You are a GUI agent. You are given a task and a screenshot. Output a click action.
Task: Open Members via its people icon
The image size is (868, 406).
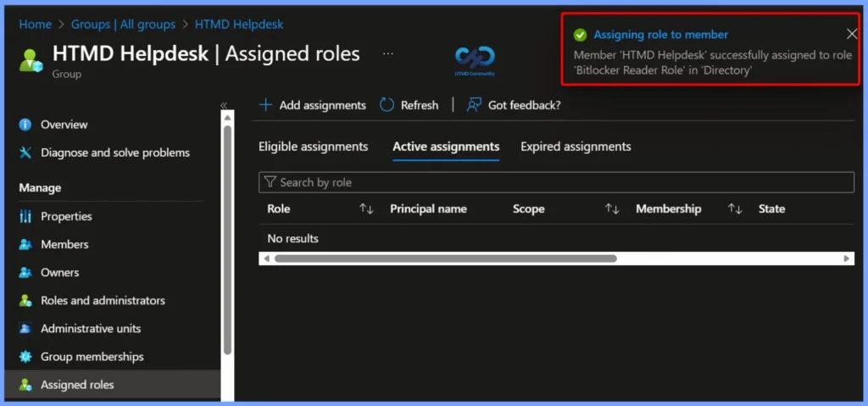tap(25, 244)
